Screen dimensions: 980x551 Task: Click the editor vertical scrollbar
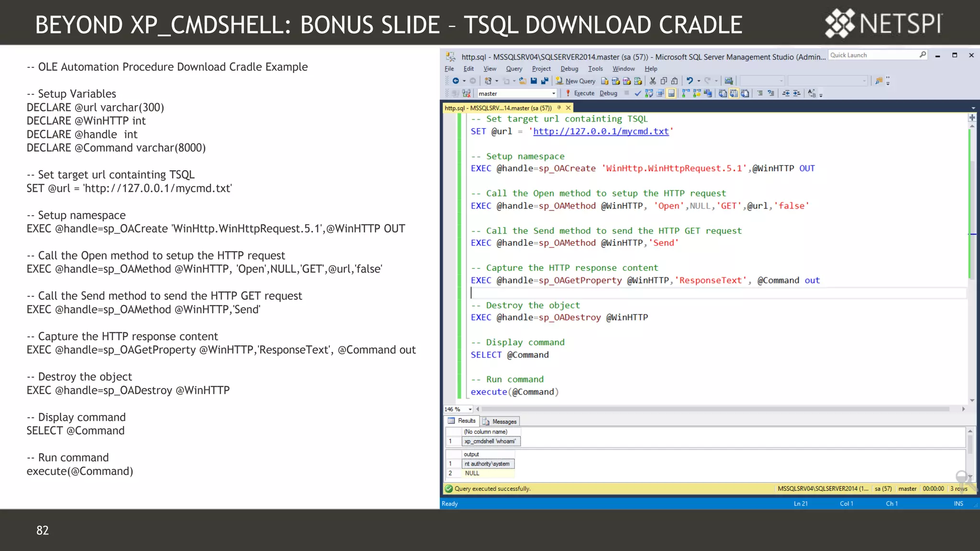pyautogui.click(x=972, y=263)
